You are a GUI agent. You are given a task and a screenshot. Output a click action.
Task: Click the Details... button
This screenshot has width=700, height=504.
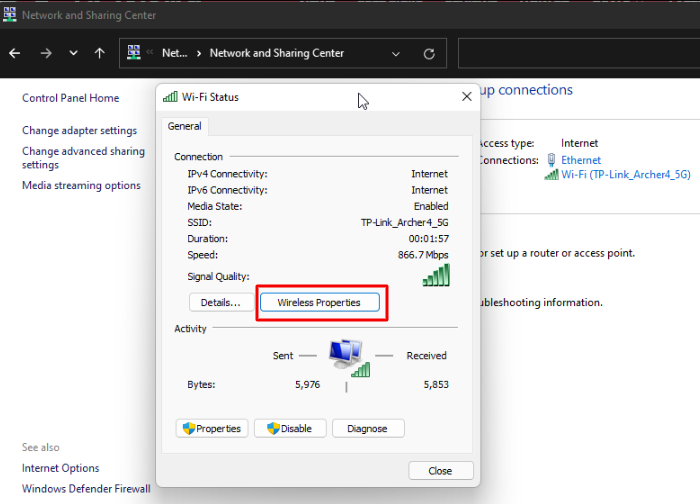221,302
